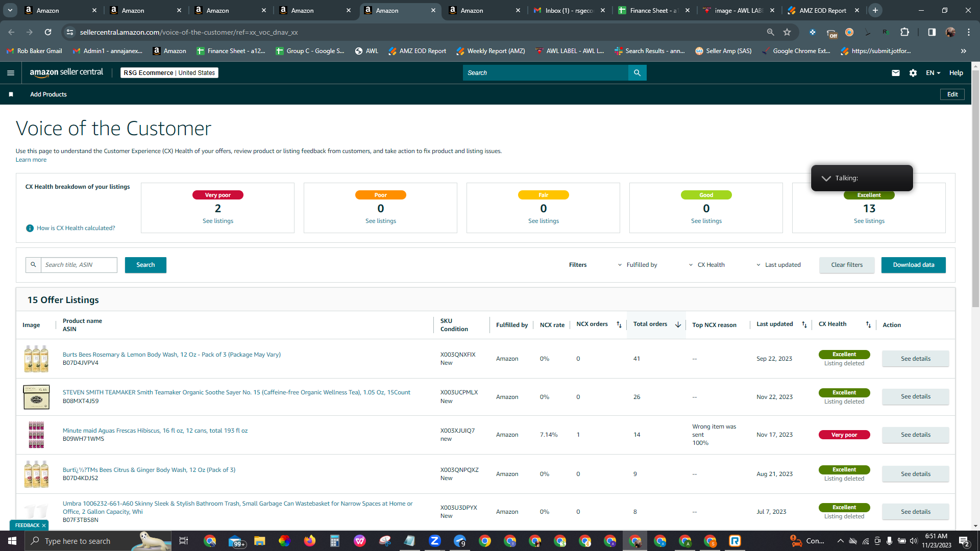Image resolution: width=980 pixels, height=551 pixels.
Task: Expand the Last updated filter dropdown
Action: [778, 265]
